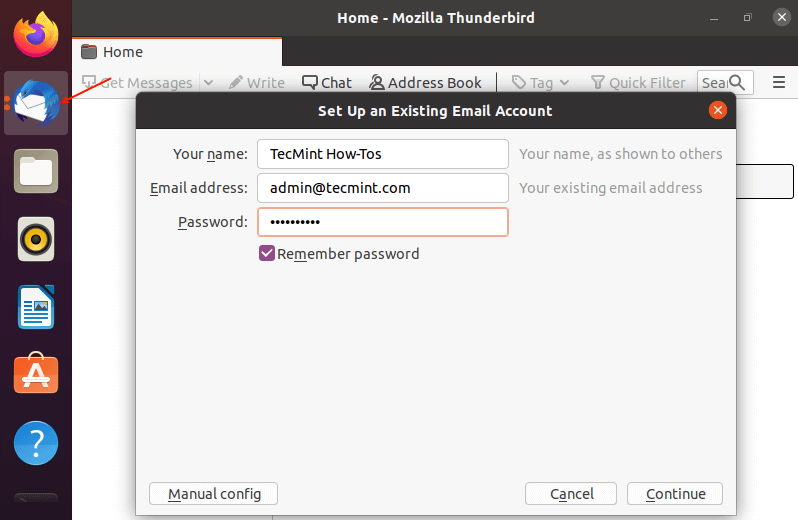Open the Tag dropdown menu
798x520 pixels.
[x=541, y=83]
